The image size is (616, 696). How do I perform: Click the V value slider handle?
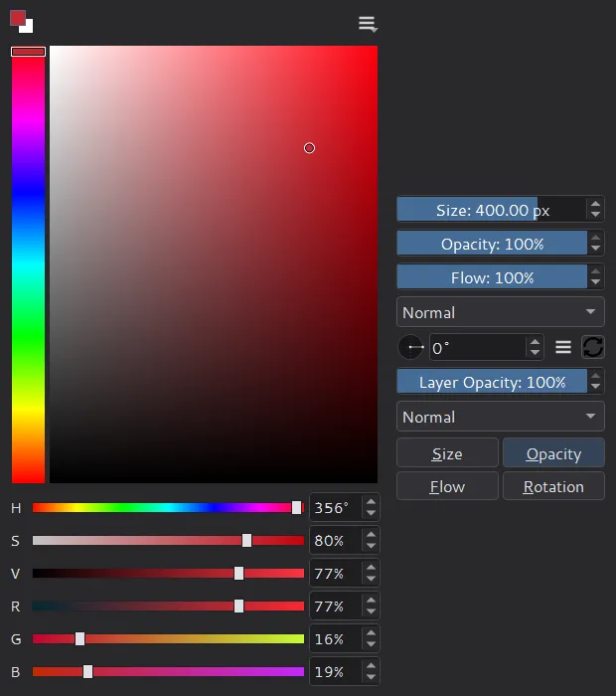[x=238, y=573]
